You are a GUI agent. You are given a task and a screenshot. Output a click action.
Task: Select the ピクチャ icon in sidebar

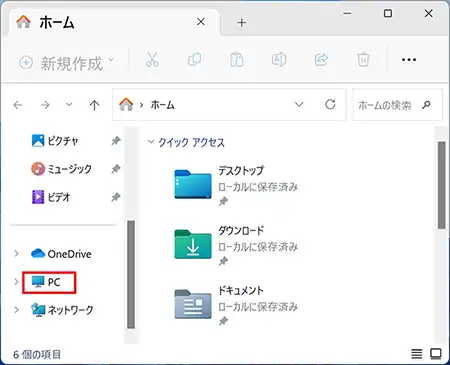[38, 140]
